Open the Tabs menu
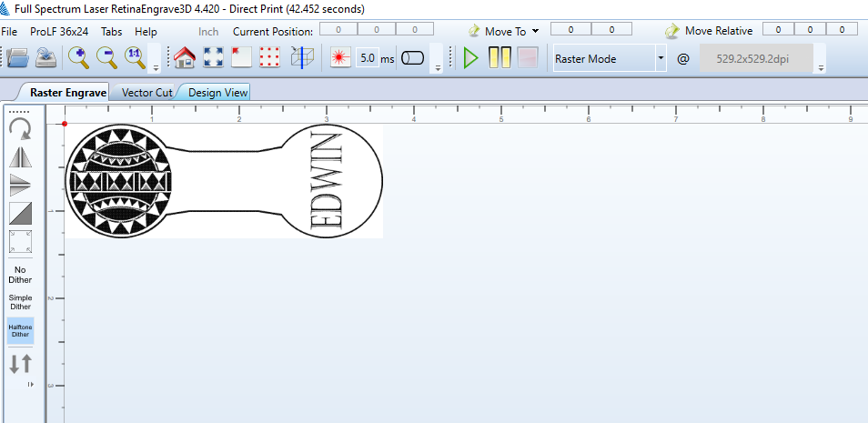The image size is (868, 423). (x=111, y=32)
